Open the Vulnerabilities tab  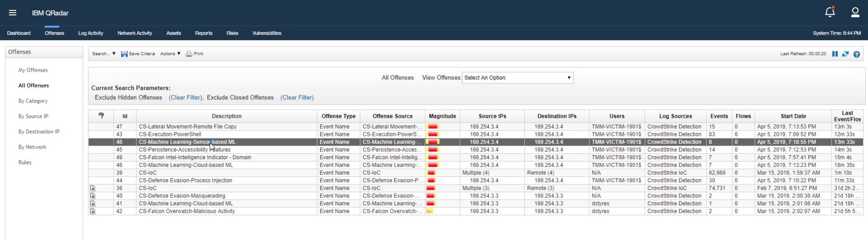tap(267, 33)
